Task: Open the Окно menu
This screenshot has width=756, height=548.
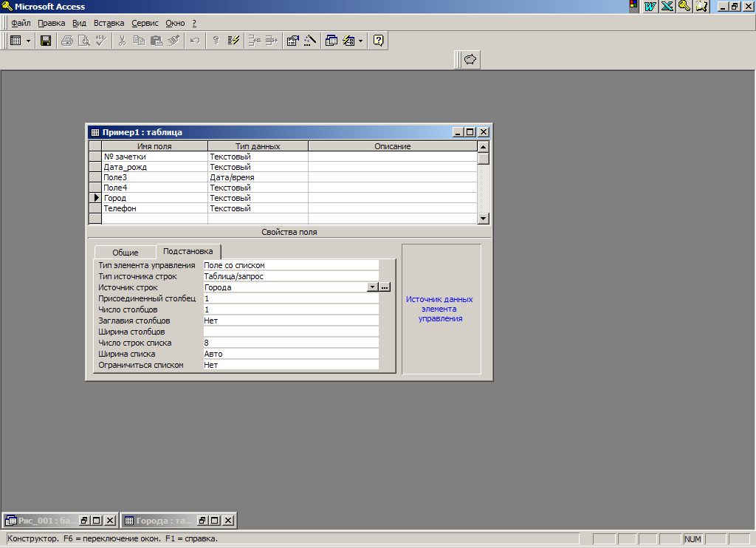Action: click(175, 23)
